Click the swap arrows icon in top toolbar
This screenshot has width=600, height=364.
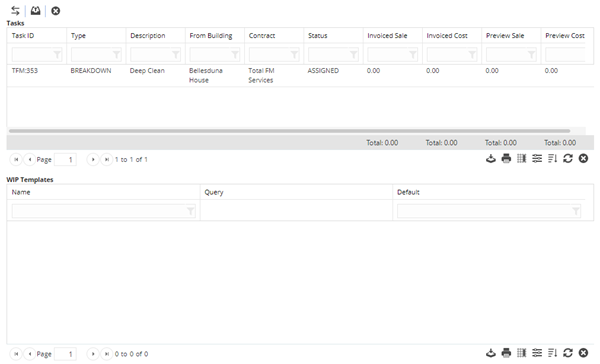[15, 11]
